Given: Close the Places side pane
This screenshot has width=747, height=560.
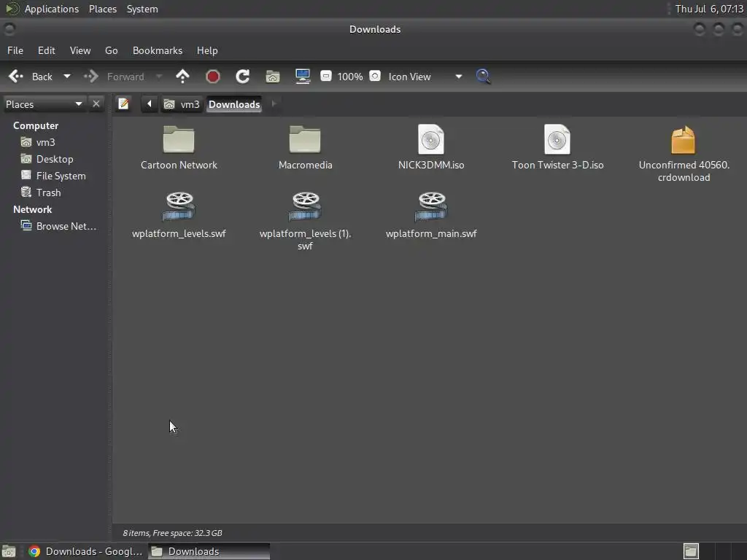Looking at the screenshot, I should 96,104.
